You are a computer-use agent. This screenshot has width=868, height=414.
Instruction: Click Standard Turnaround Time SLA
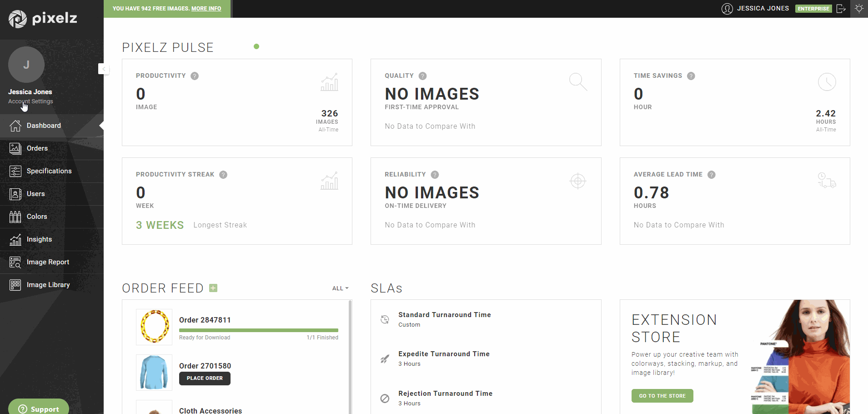coord(445,315)
